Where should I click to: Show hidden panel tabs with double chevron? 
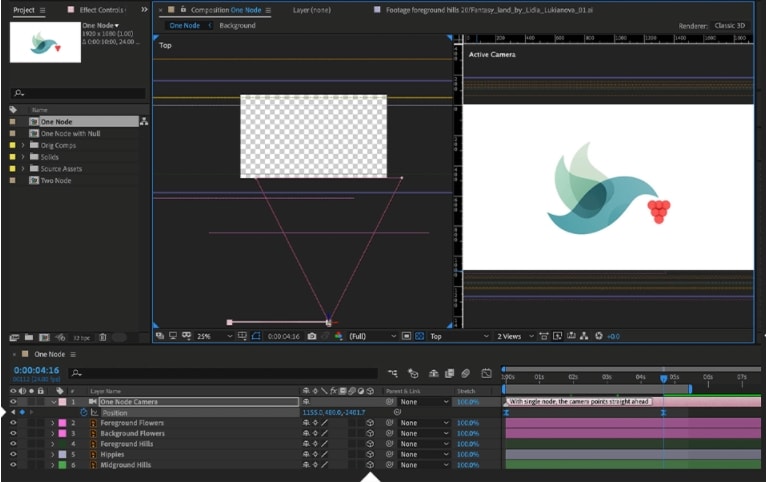pos(144,10)
